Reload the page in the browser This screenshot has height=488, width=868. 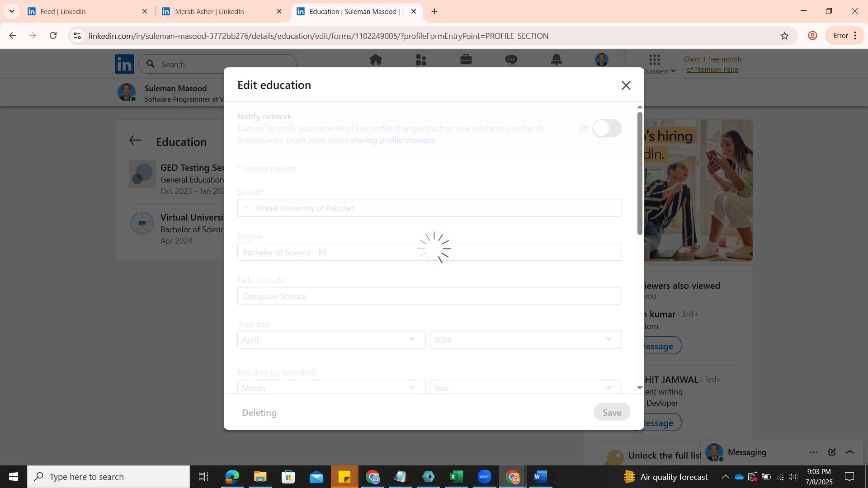pos(53,36)
